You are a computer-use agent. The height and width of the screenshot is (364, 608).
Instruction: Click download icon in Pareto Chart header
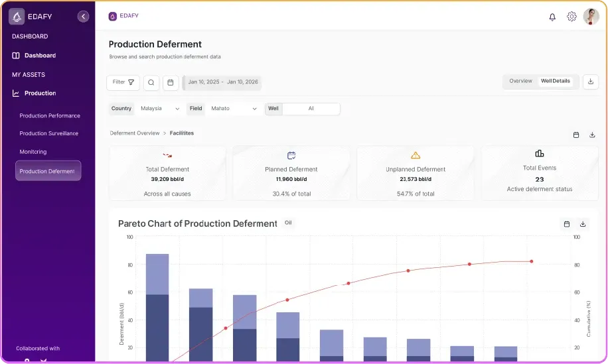click(583, 224)
